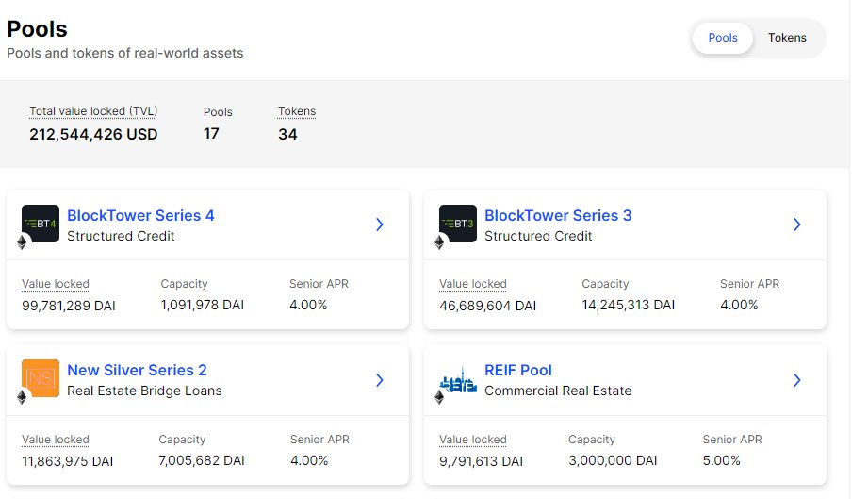868x499 pixels.
Task: Click the Tokens stat label above 34
Action: click(x=297, y=111)
